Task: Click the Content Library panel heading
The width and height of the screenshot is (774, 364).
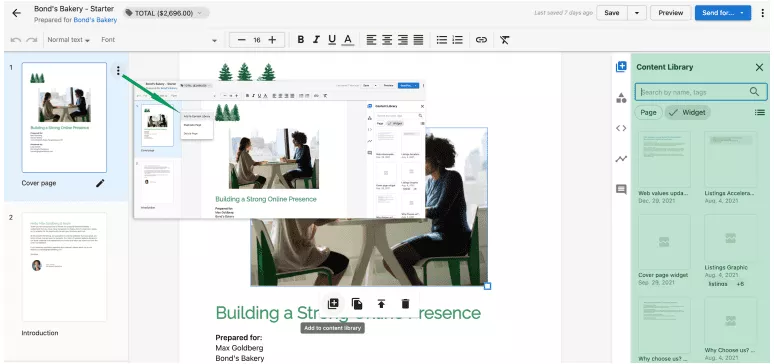Action: [x=664, y=67]
